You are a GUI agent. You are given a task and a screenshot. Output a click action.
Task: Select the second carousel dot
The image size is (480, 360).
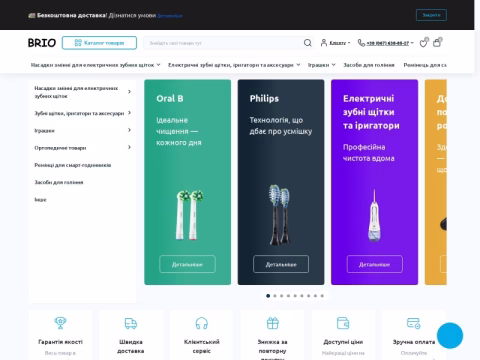(275, 296)
